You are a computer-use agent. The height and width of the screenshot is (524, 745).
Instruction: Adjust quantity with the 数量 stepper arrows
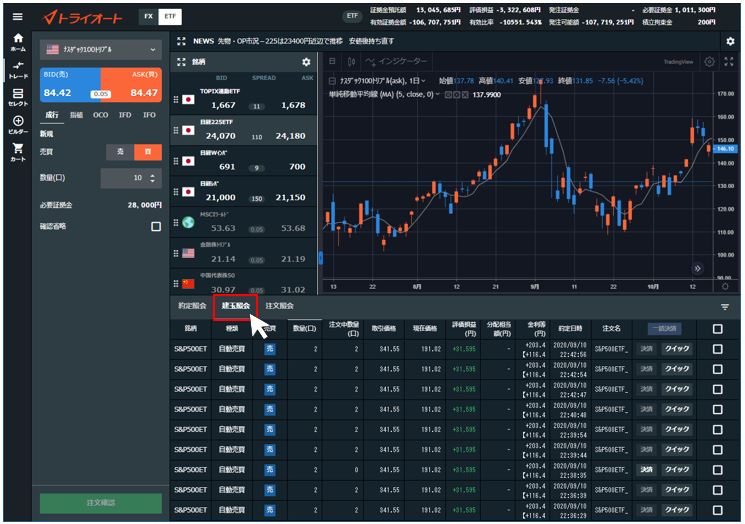153,178
